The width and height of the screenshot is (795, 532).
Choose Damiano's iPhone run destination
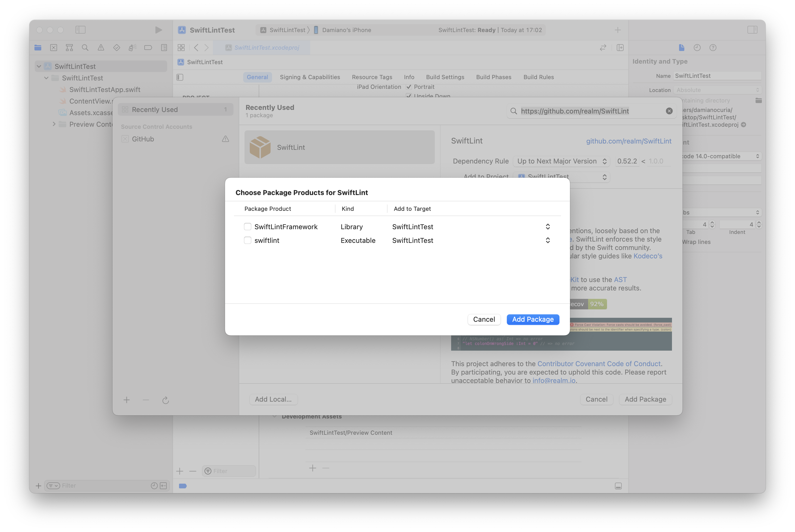click(x=343, y=30)
